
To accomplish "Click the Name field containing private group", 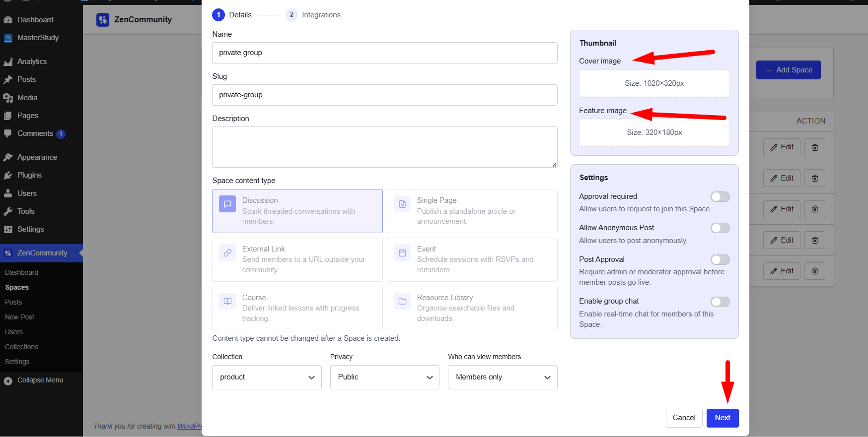I will pos(385,53).
